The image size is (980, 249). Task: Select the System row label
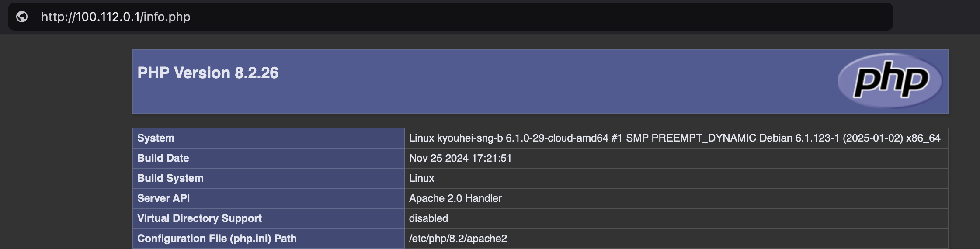156,138
